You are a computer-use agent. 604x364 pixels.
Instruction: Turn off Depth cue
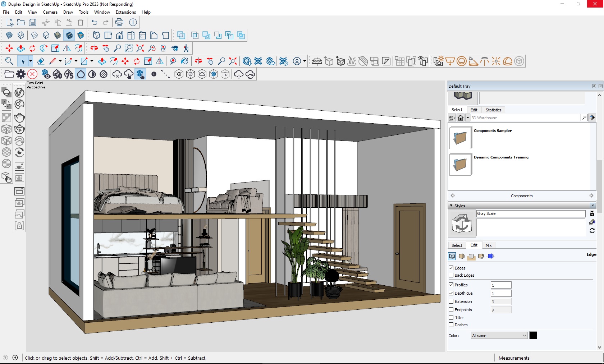pos(451,293)
